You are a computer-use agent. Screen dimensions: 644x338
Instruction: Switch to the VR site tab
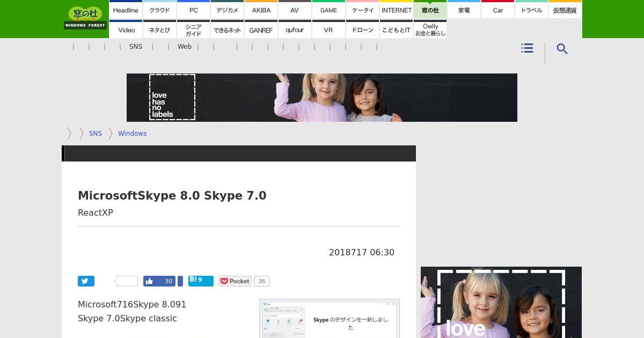(x=328, y=30)
